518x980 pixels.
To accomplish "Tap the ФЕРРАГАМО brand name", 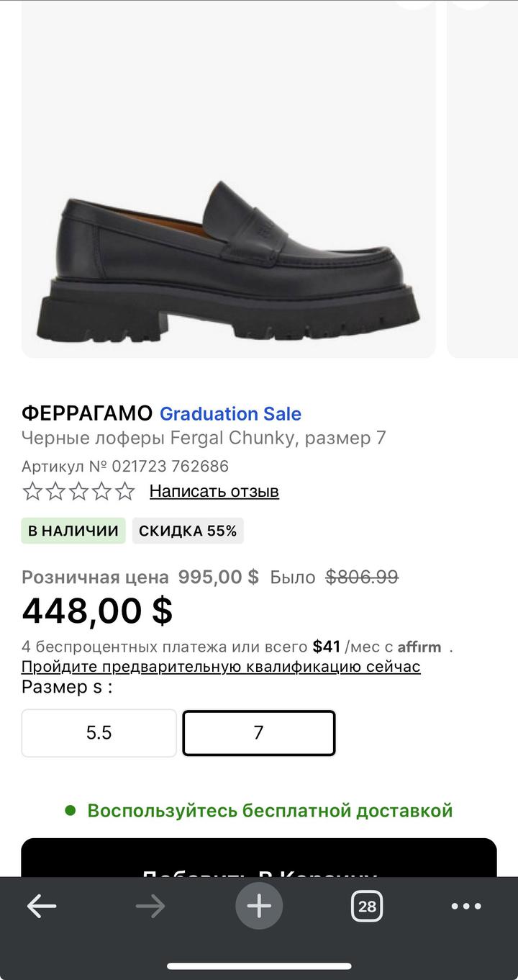I will click(87, 414).
